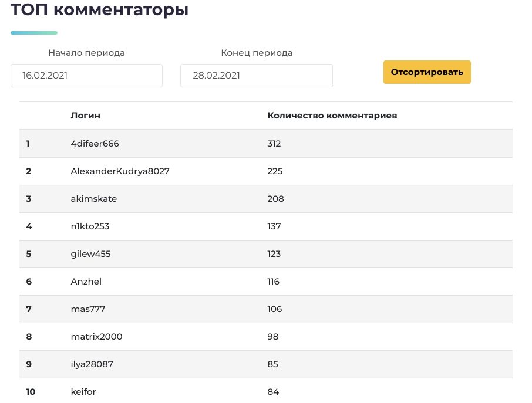Screen dimensions: 532x403
Task: Click the Логин column header
Action: click(85, 116)
